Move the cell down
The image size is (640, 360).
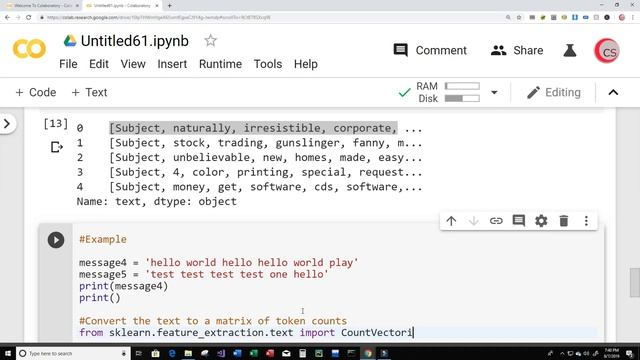point(473,221)
